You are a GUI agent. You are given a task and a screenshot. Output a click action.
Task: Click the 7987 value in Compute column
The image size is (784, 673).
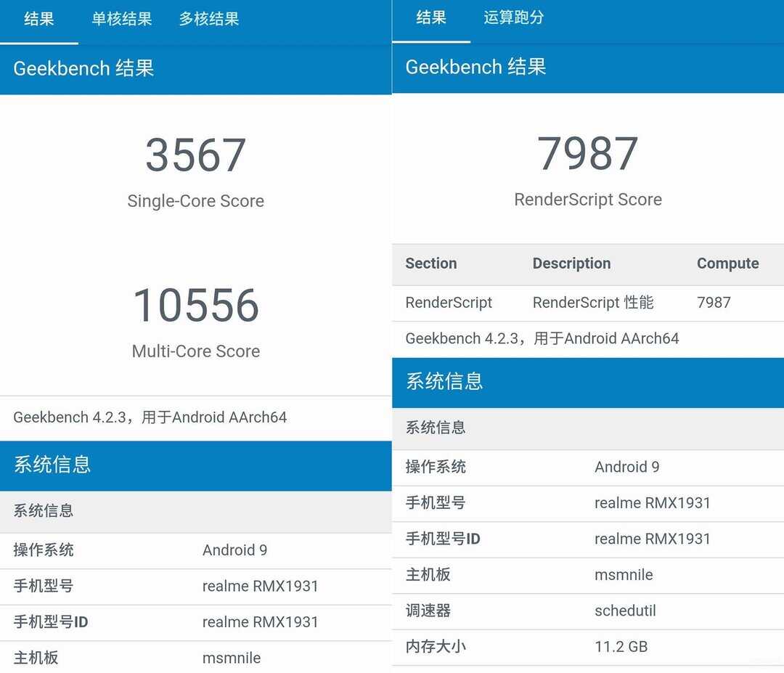[x=714, y=303]
